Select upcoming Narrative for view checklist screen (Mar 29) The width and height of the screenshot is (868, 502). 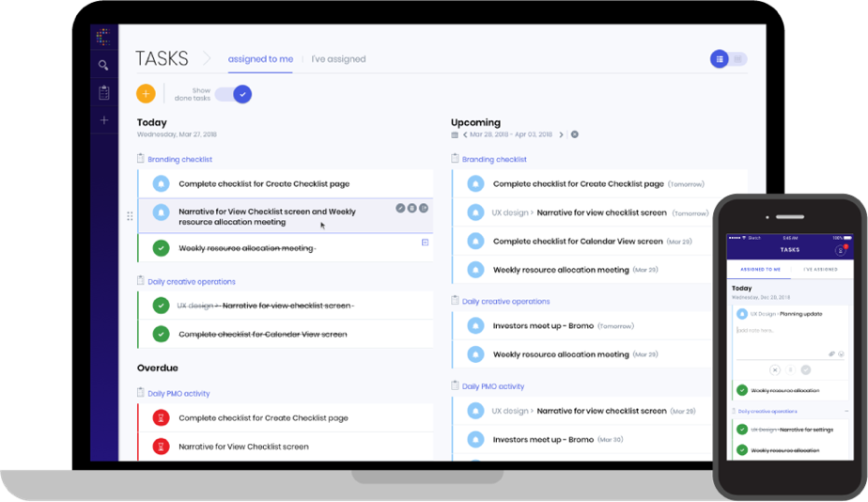(x=602, y=411)
